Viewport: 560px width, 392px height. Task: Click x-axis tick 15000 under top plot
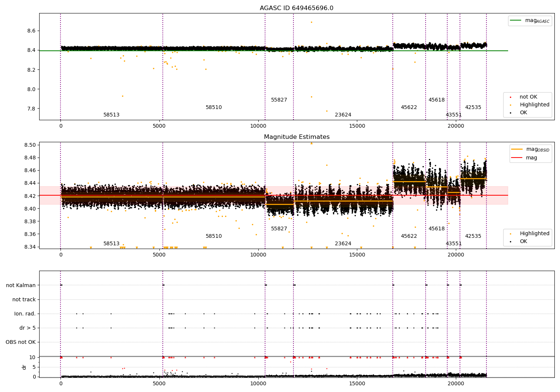[x=357, y=126]
